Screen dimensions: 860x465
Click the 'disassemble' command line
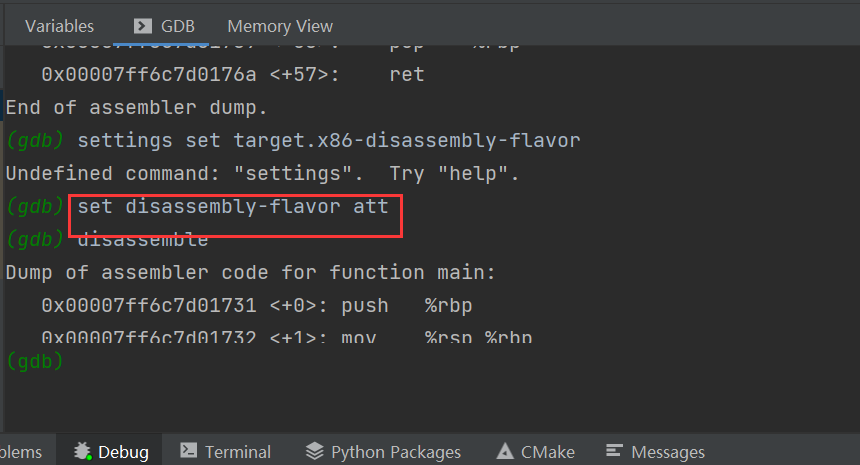143,240
